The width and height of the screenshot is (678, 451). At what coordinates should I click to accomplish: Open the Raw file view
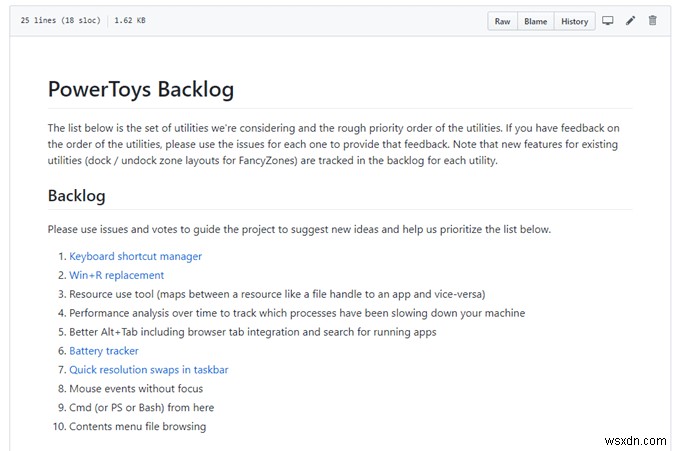click(502, 21)
